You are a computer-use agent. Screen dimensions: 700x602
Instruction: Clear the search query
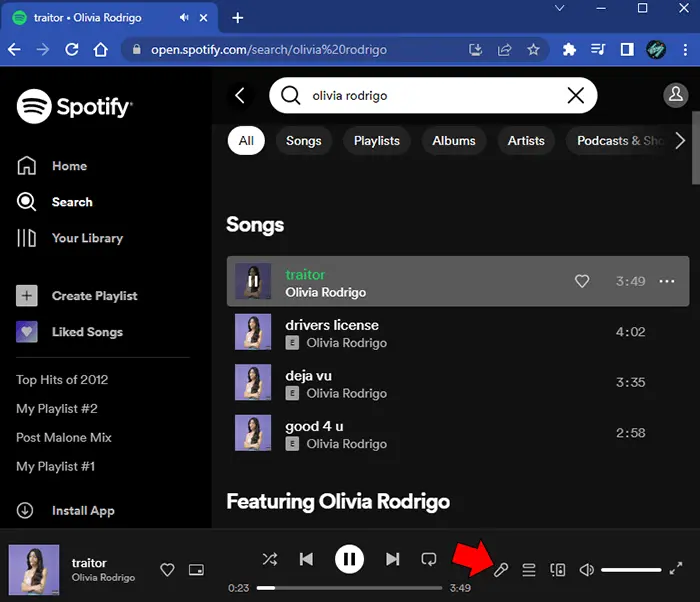[575, 95]
